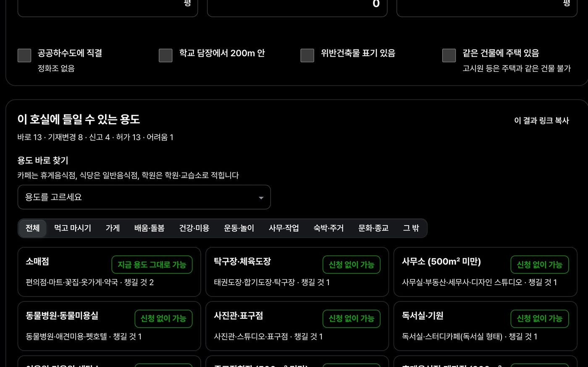This screenshot has height=367, width=588.
Task: Click the '이 호실에 들일 수 있는 용도' heading
Action: tap(79, 119)
